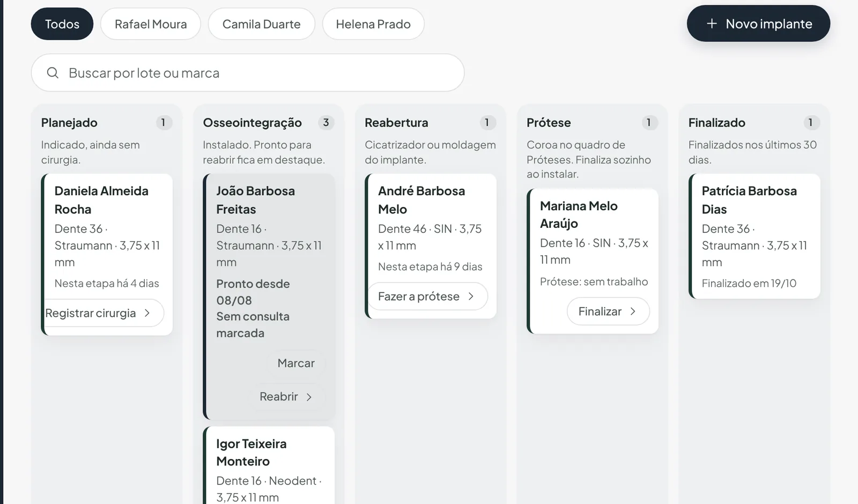Click the search magnifier icon

click(53, 72)
